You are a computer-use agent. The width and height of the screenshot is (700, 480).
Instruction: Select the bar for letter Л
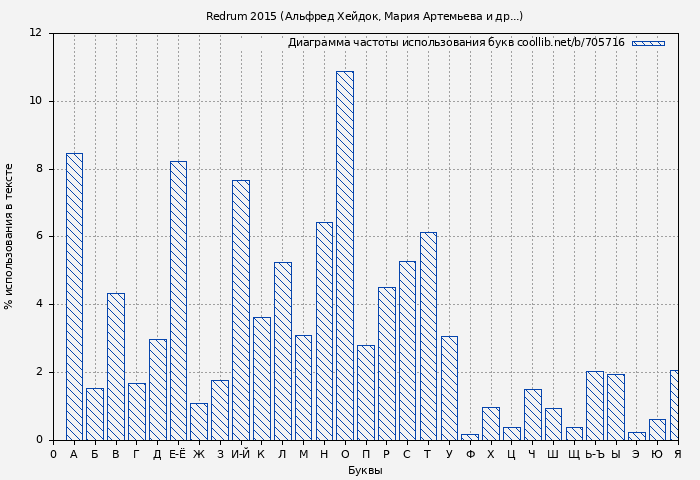point(282,351)
